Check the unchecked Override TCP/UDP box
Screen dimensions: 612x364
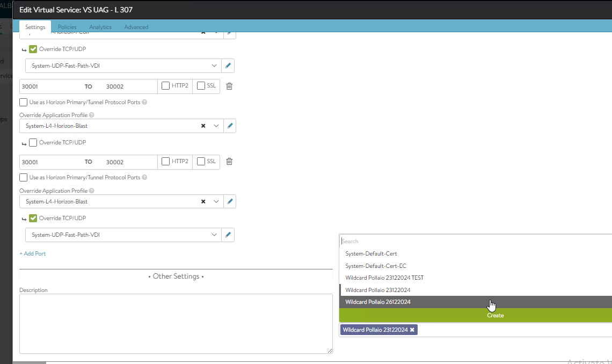33,143
